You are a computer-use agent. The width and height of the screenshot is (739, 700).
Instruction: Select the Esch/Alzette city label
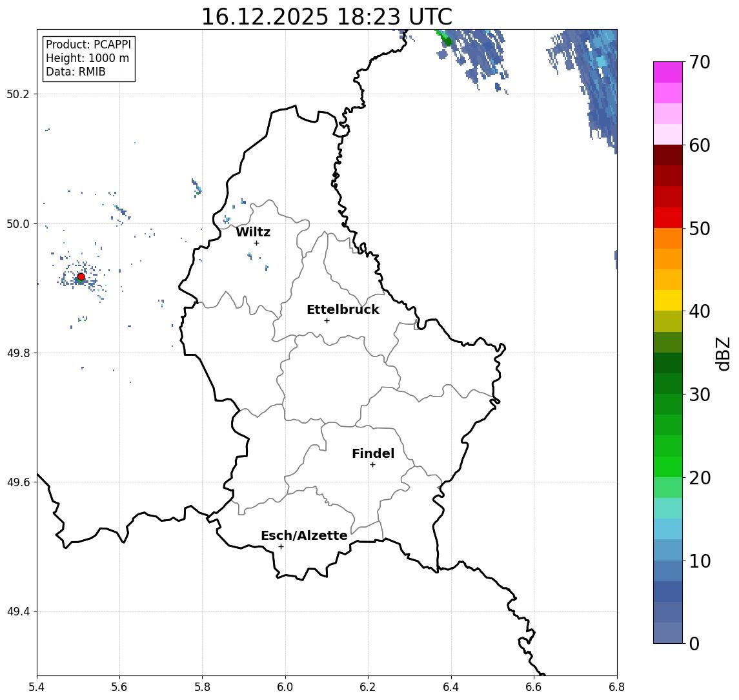304,535
